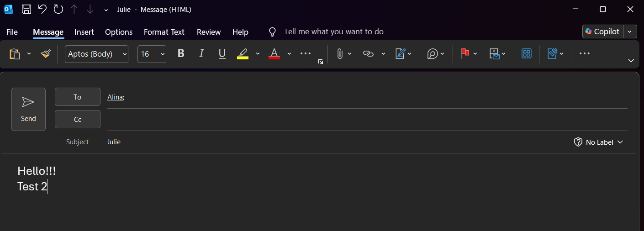Focus the 'Tell me what you want to do' box
Viewport: 644px width, 231px height.
click(x=334, y=31)
